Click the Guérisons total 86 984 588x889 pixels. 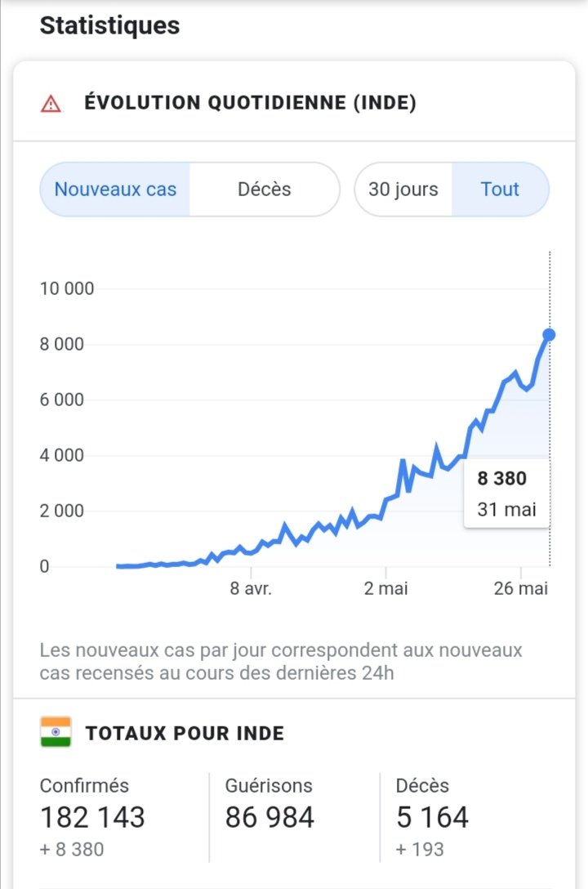(269, 816)
